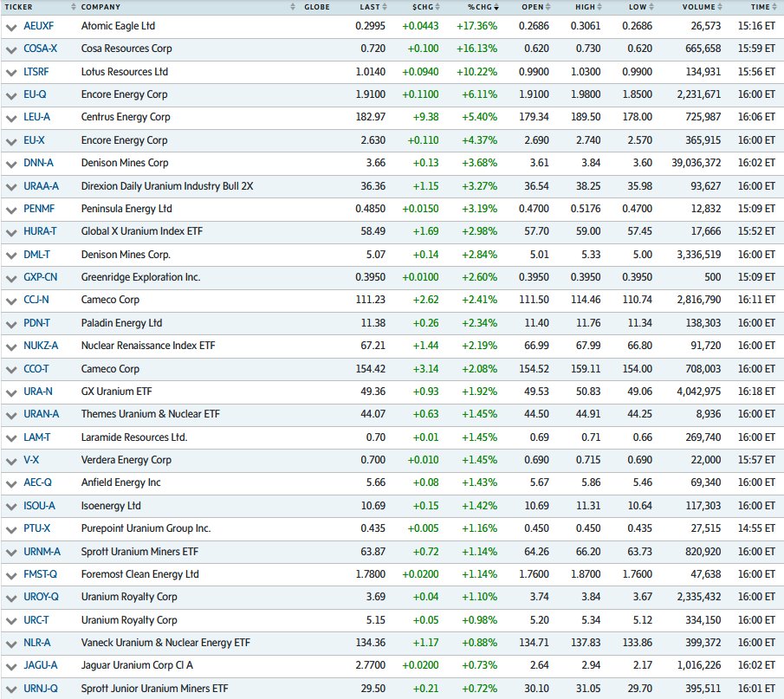Viewport: 784px width, 699px height.
Task: Select company name Vaneck Uranium & Nuclear Energy ETF
Action: tap(165, 643)
